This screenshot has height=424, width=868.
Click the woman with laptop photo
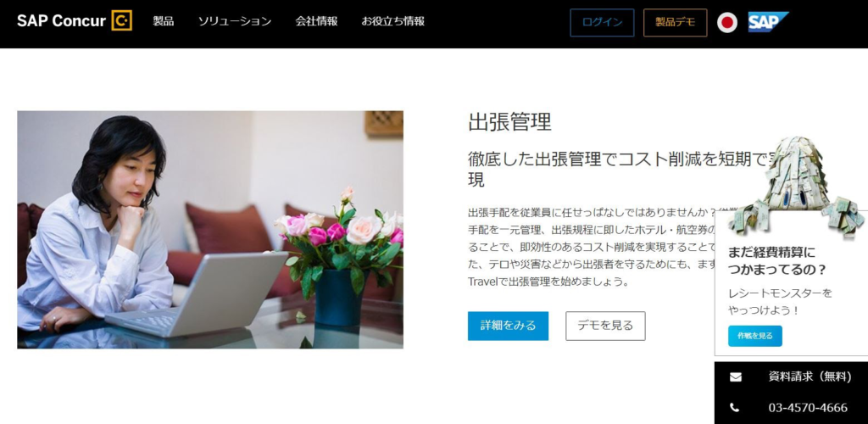(210, 230)
